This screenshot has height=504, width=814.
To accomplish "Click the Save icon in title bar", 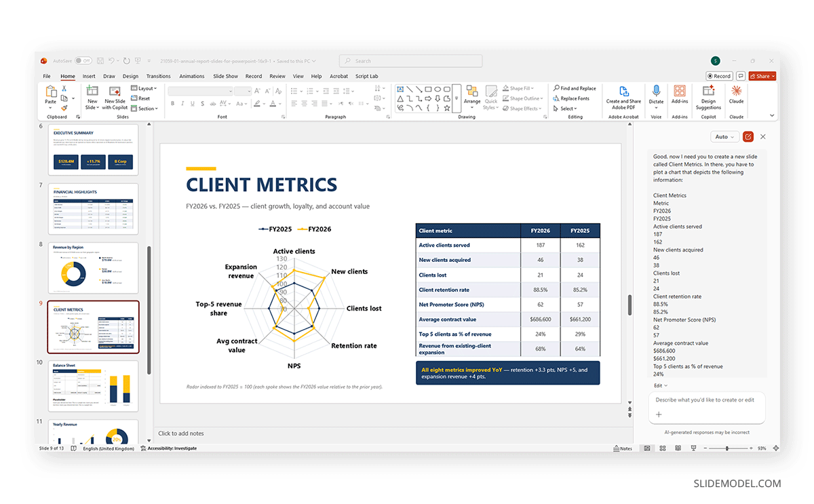I will click(99, 60).
